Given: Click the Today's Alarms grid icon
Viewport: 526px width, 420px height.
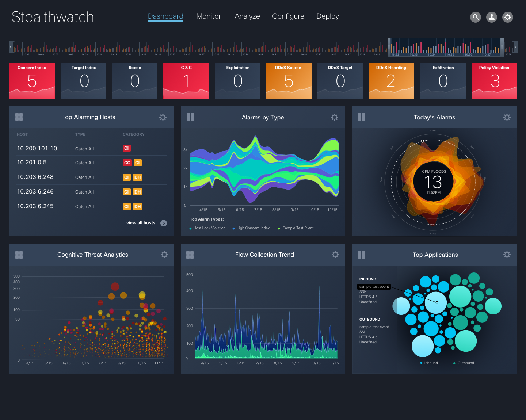Looking at the screenshot, I should (362, 117).
